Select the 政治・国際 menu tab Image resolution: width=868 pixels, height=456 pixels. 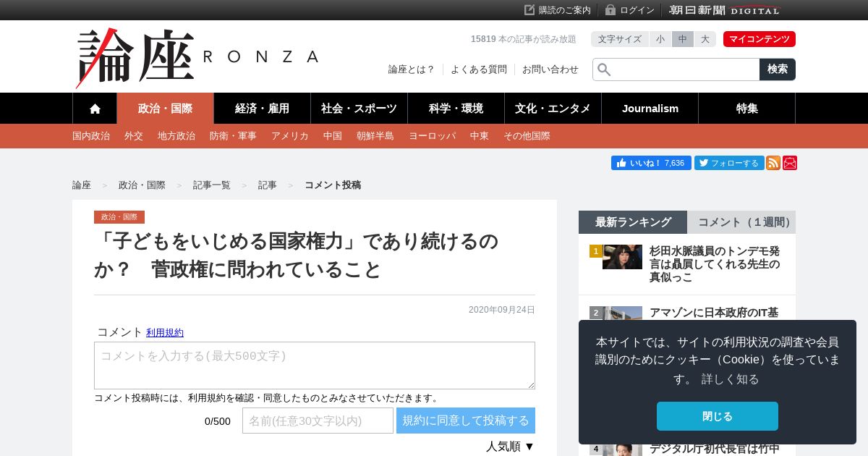(166, 109)
